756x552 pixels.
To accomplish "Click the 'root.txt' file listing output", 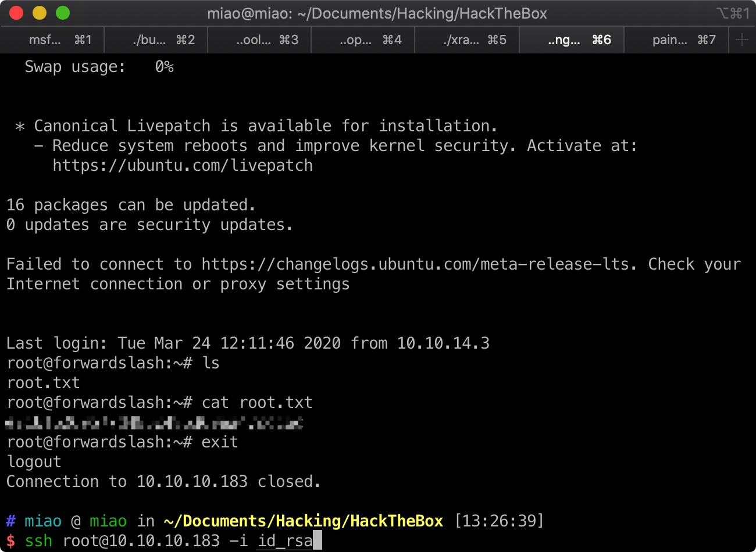I will pos(43,383).
